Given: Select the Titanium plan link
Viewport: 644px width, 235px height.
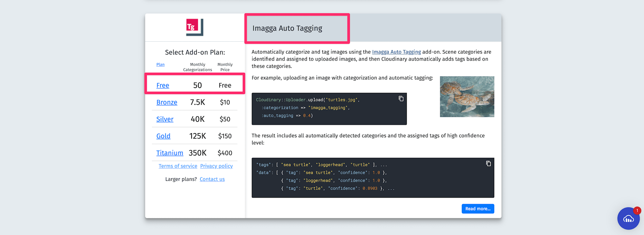Looking at the screenshot, I should pyautogui.click(x=170, y=153).
